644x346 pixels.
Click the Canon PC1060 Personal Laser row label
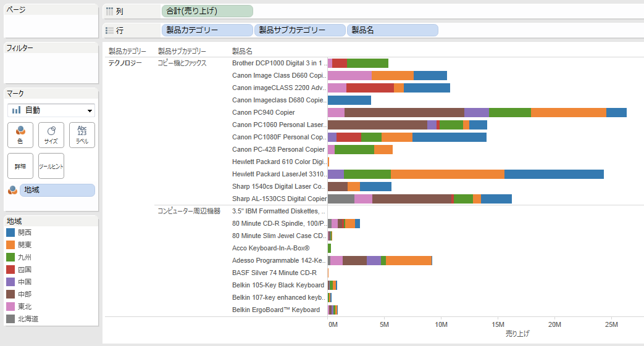click(x=279, y=125)
